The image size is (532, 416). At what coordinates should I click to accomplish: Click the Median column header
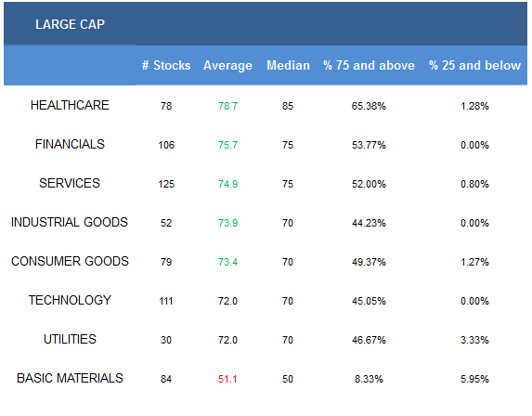[x=288, y=65]
